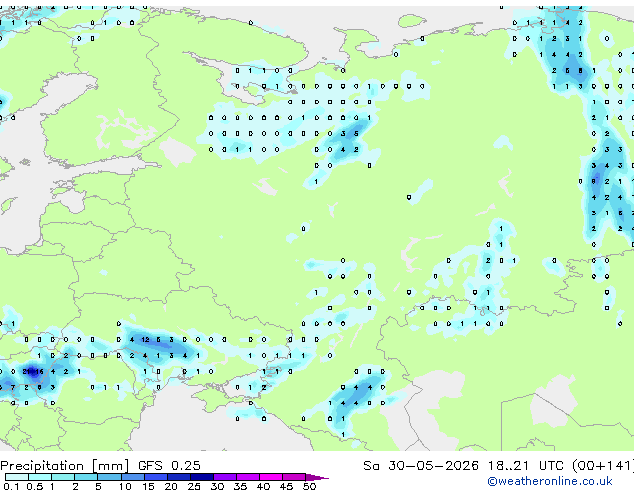Click the 0.5–1 mm legend color box

click(40, 477)
